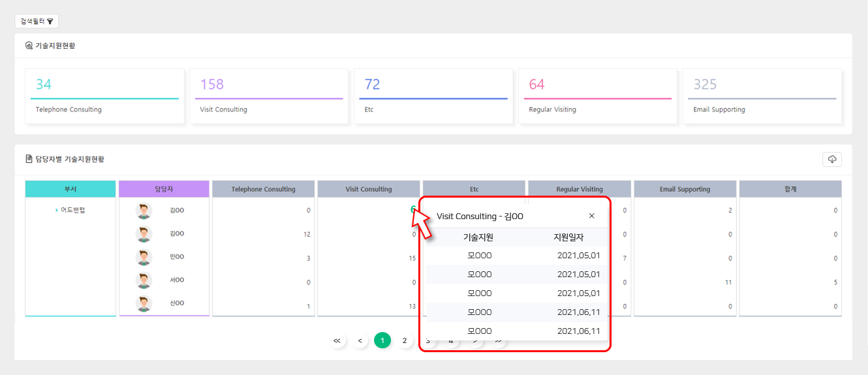Expand the 어드밴탭 department tree node
The image size is (868, 375).
click(57, 210)
